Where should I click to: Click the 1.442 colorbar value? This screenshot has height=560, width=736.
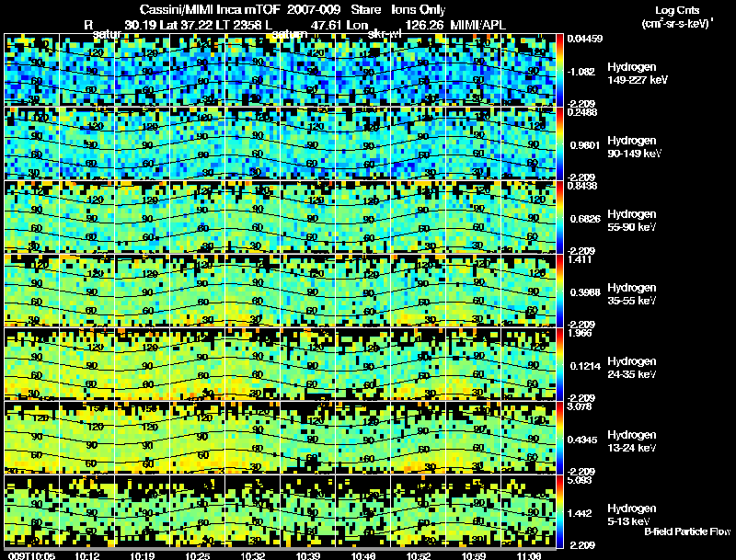coord(581,514)
